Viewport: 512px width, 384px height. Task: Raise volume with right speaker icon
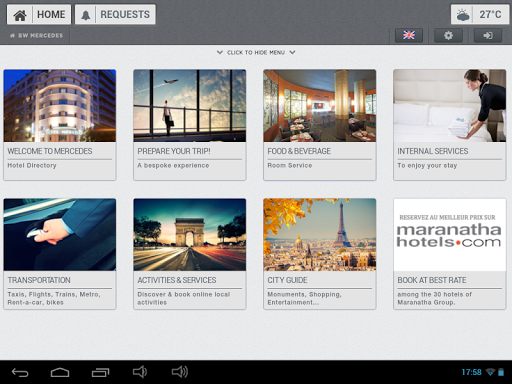click(x=180, y=372)
